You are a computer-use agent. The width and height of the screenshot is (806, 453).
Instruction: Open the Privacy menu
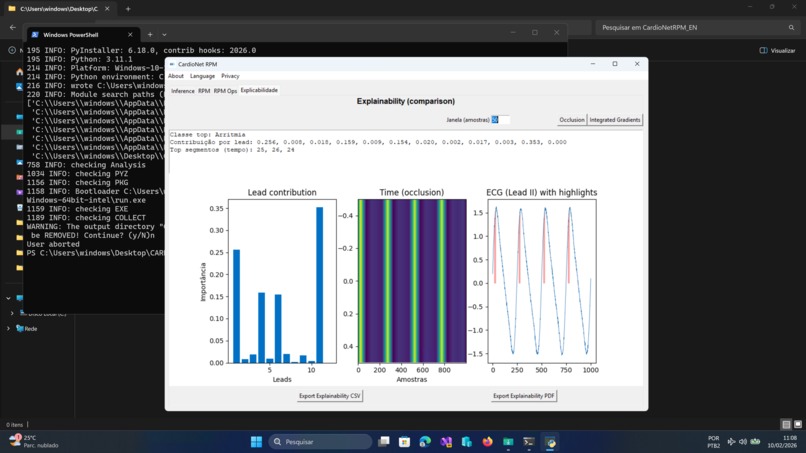230,76
